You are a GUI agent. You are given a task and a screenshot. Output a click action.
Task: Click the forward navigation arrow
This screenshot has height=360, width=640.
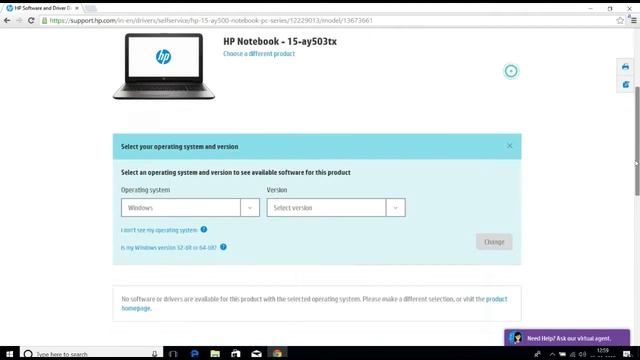[19, 20]
